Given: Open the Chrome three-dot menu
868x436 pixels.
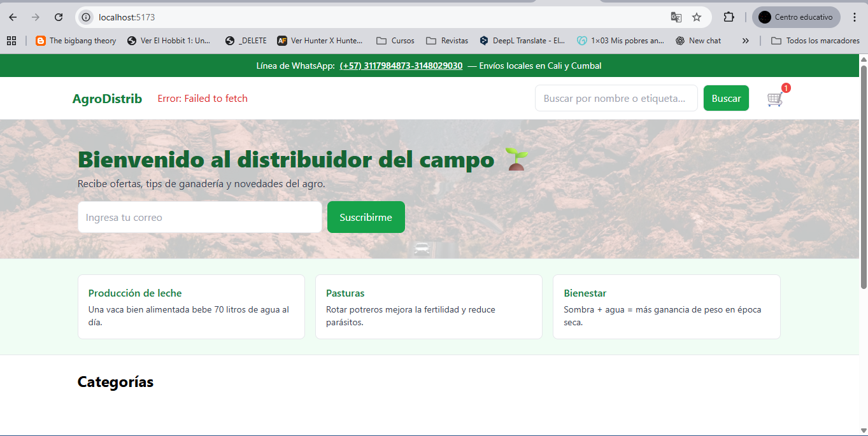Looking at the screenshot, I should 855,17.
